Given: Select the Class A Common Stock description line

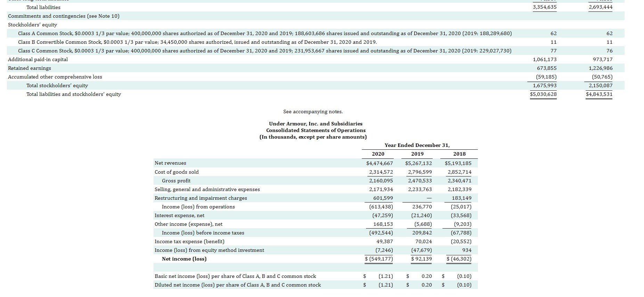Looking at the screenshot, I should point(265,33).
